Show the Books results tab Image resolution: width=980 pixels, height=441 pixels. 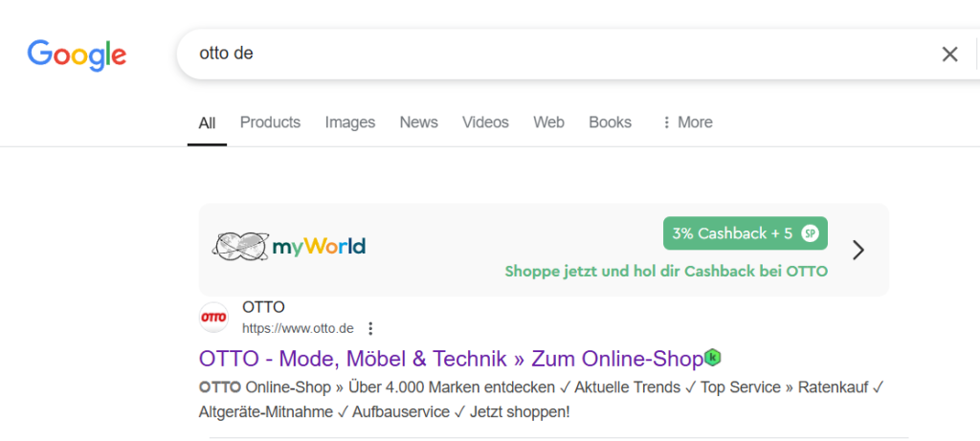point(610,122)
